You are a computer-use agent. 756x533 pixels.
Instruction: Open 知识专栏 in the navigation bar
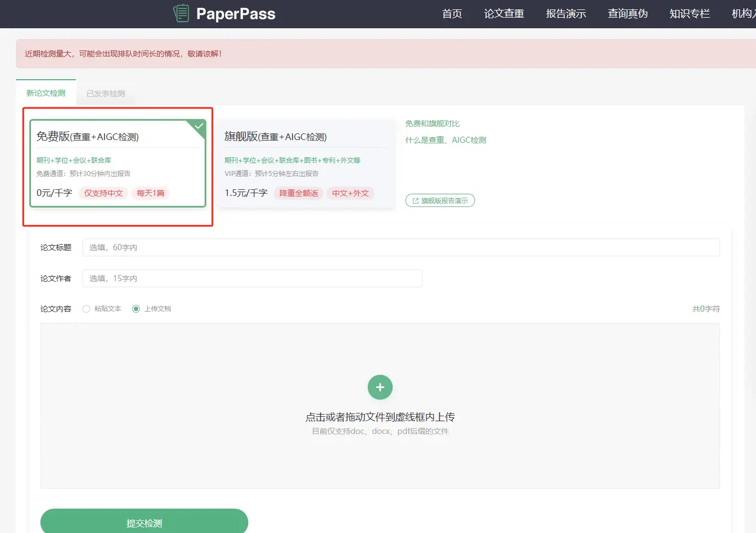690,14
